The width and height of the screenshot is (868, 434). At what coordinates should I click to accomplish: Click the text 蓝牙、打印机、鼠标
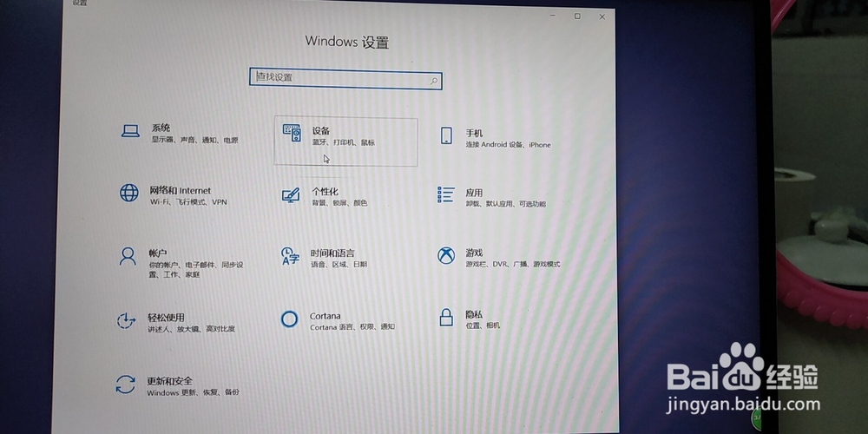click(343, 143)
